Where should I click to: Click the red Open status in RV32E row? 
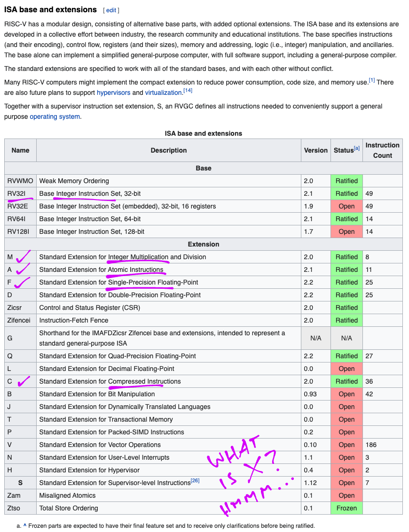click(346, 206)
